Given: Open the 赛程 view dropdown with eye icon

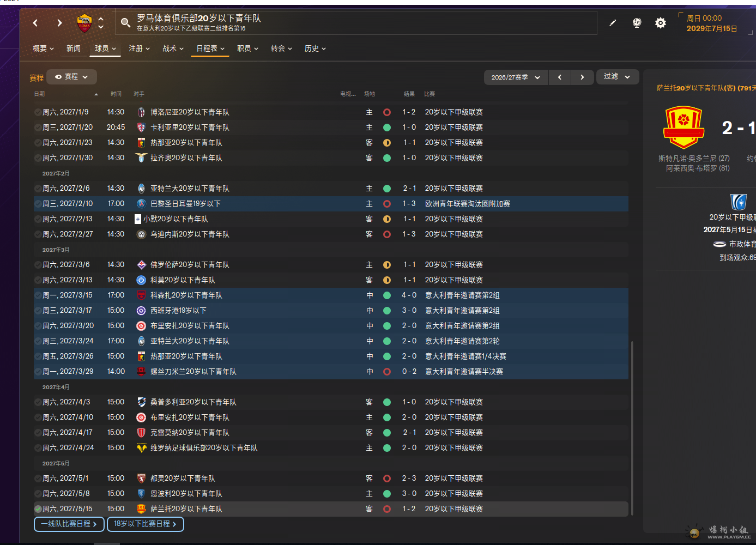Looking at the screenshot, I should 71,77.
